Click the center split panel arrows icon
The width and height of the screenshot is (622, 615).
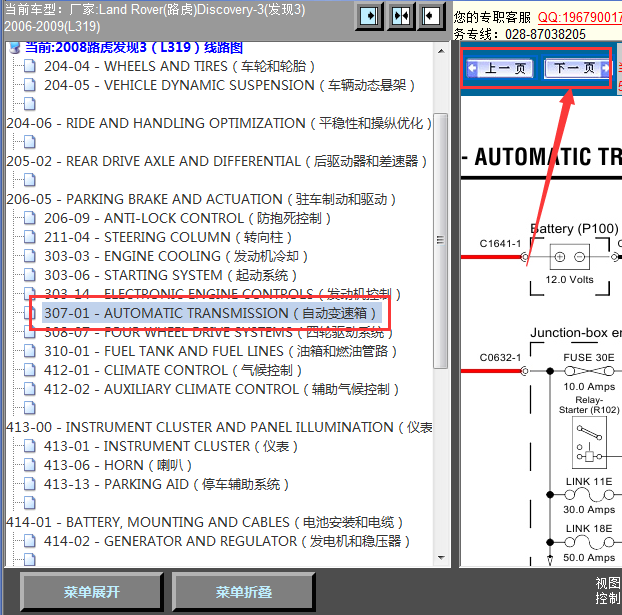[x=401, y=16]
